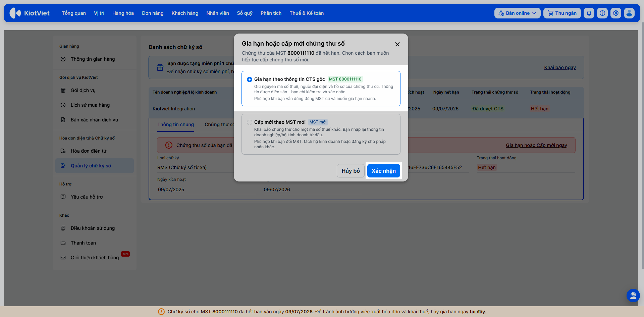The image size is (644, 317).
Task: Switch to the Chứng thư số tab
Action: pos(220,124)
